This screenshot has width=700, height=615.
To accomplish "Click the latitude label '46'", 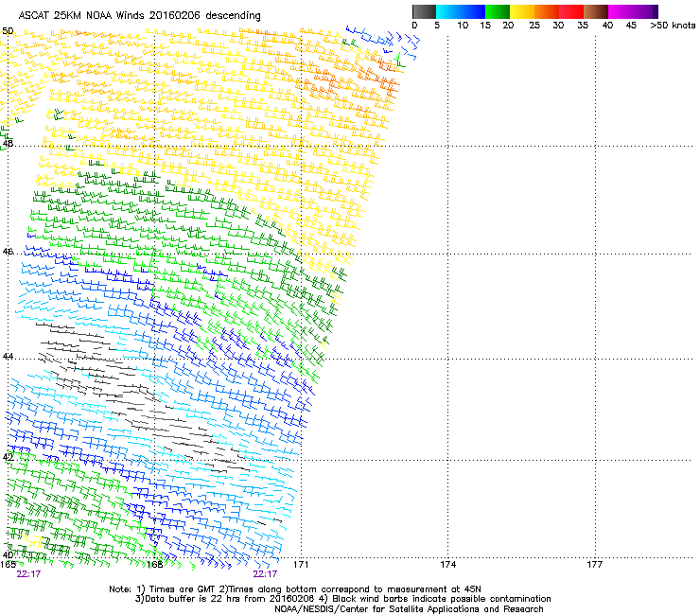I will coord(8,252).
